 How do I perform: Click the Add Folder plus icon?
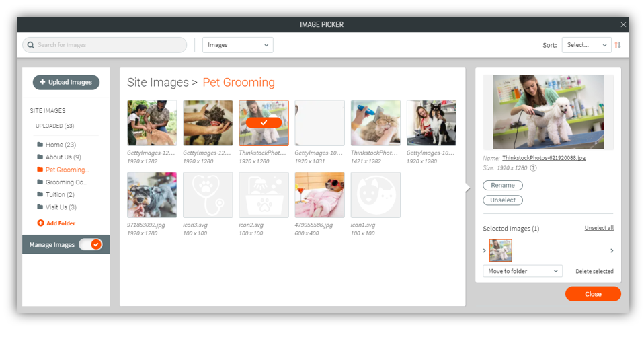click(40, 223)
